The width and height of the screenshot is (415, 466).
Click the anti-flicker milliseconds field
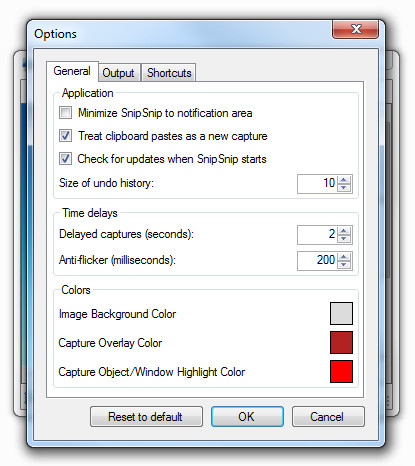click(317, 261)
